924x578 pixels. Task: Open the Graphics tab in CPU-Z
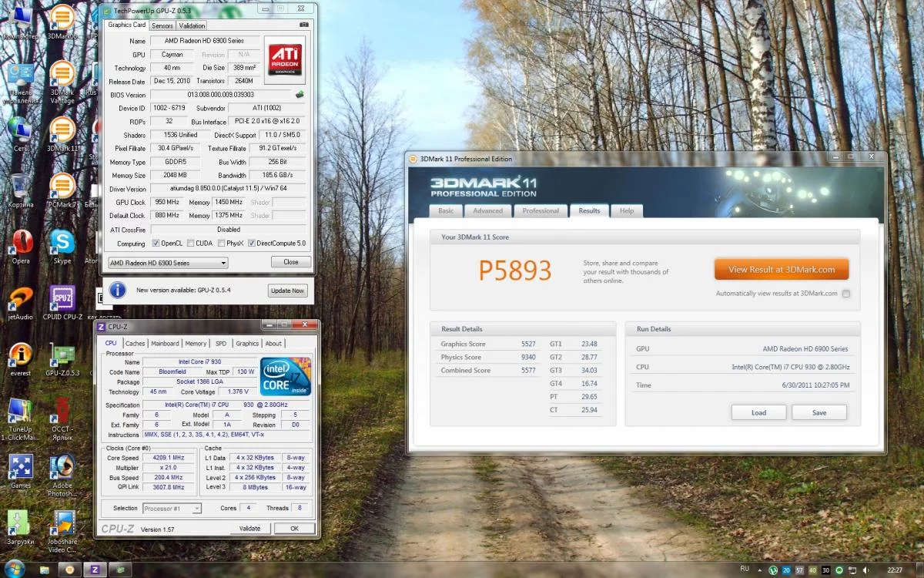pos(247,344)
